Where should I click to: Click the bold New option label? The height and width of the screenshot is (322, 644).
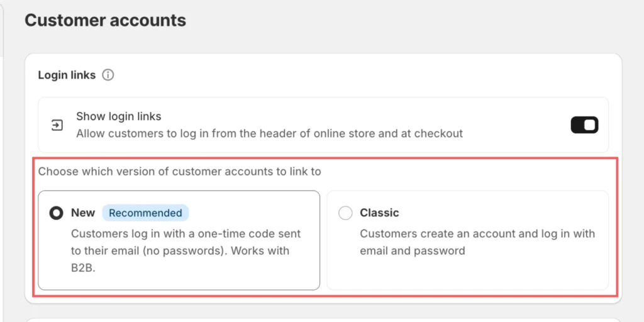click(83, 213)
